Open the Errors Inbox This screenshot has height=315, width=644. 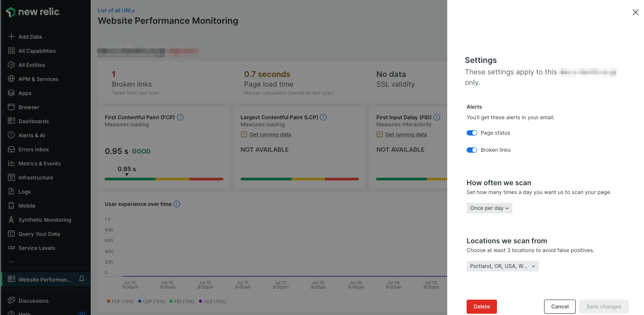33,149
